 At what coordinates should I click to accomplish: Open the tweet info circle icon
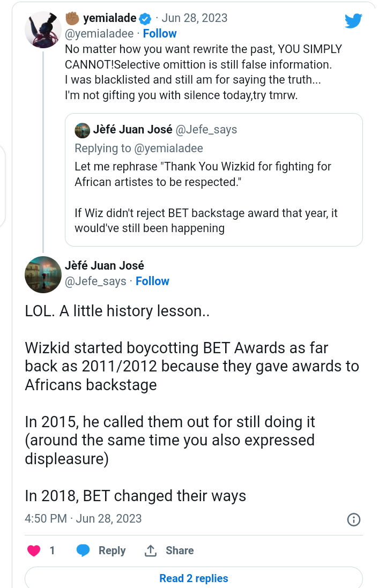click(354, 519)
